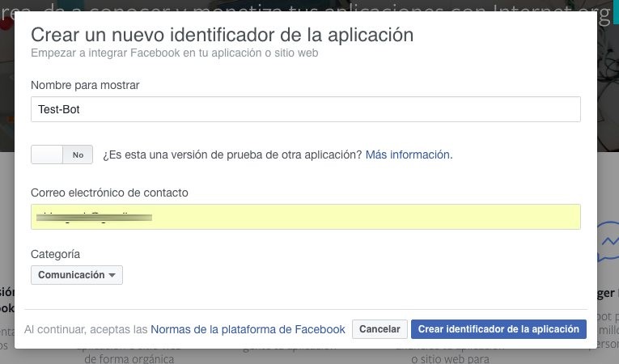This screenshot has width=619, height=364.
Task: Click the subtitle Empezar a integrar Facebook
Action: tap(175, 53)
